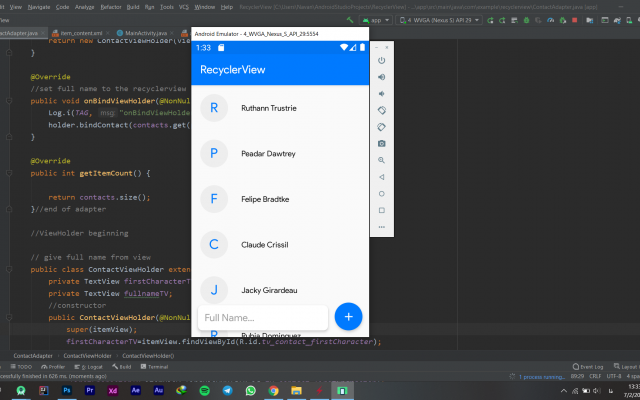This screenshot has height=400, width=640.
Task: Open the TODO tool window
Action: (21, 367)
